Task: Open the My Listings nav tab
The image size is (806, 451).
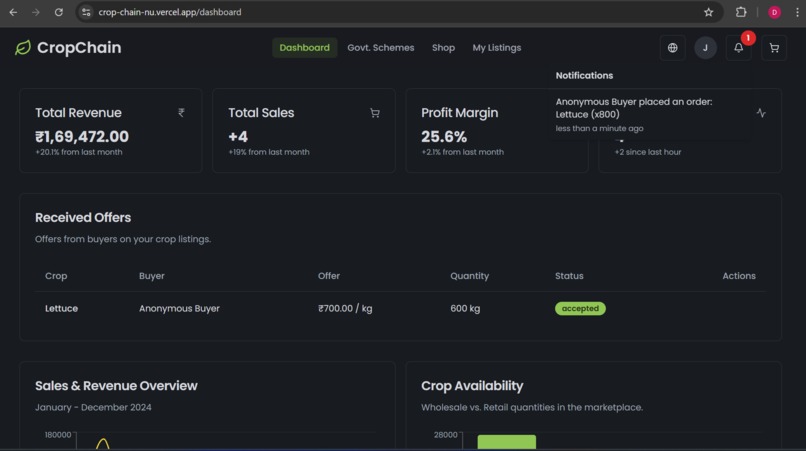Action: (497, 48)
